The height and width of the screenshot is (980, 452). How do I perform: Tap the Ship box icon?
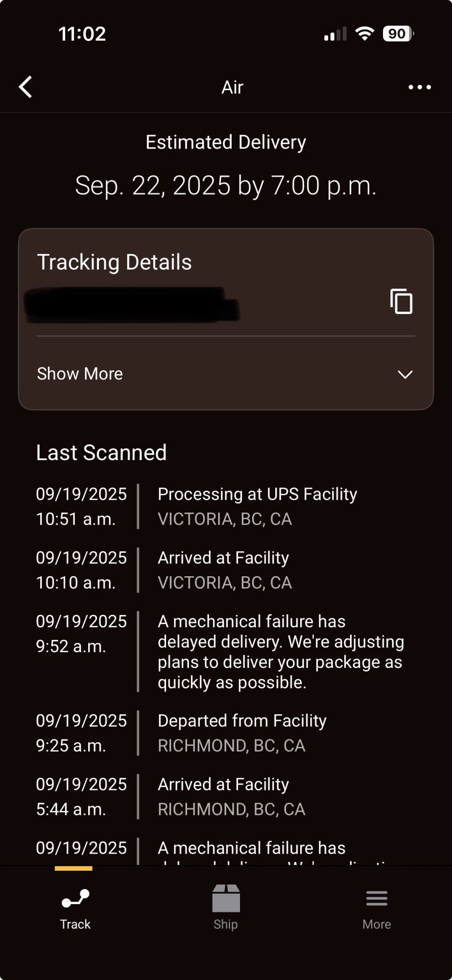226,898
